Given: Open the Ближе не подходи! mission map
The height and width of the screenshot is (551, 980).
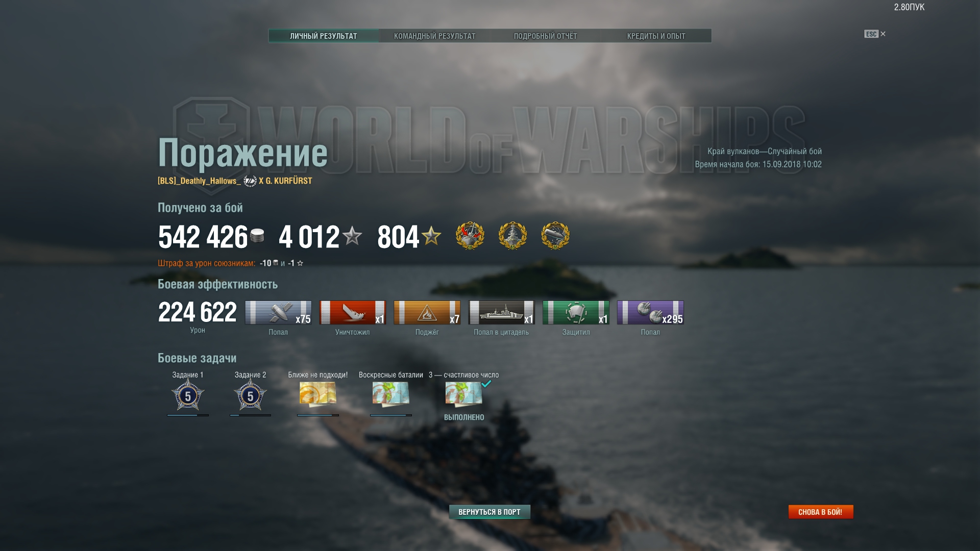Looking at the screenshot, I should point(317,394).
